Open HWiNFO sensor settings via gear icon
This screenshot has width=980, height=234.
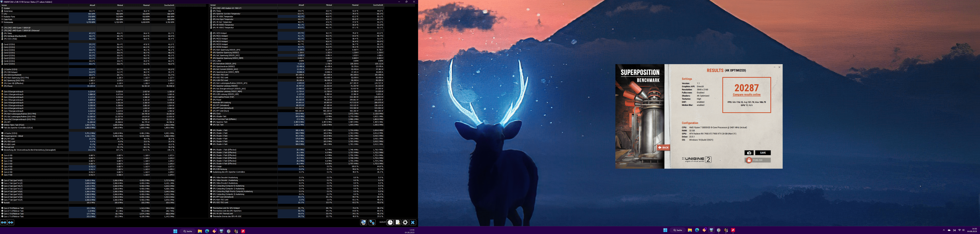[x=405, y=222]
